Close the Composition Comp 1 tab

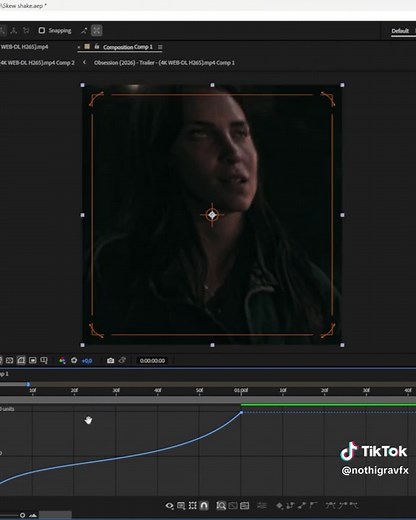tap(79, 47)
